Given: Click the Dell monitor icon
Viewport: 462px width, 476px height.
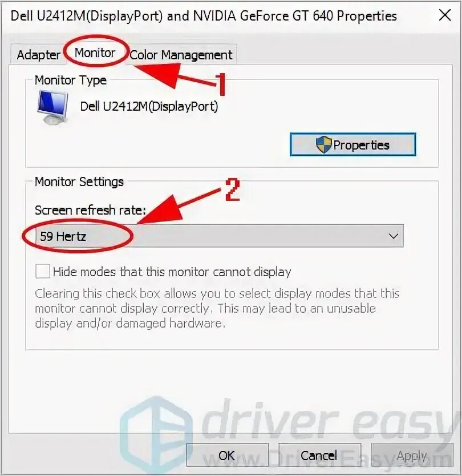Looking at the screenshot, I should tap(52, 107).
